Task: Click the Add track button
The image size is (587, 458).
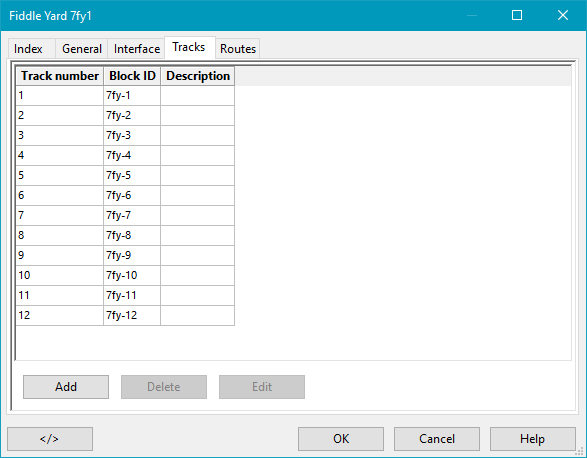Action: tap(66, 387)
